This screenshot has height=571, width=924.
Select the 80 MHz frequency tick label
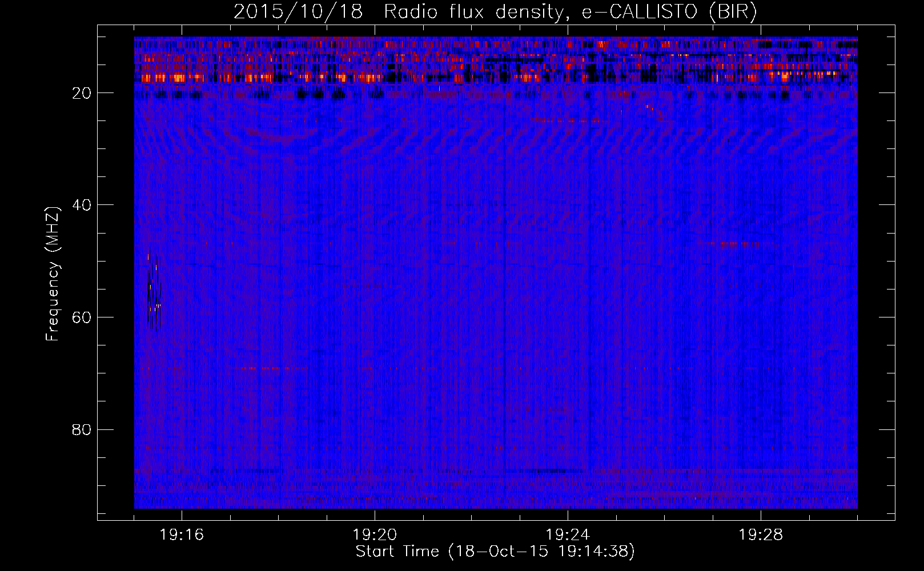point(82,429)
